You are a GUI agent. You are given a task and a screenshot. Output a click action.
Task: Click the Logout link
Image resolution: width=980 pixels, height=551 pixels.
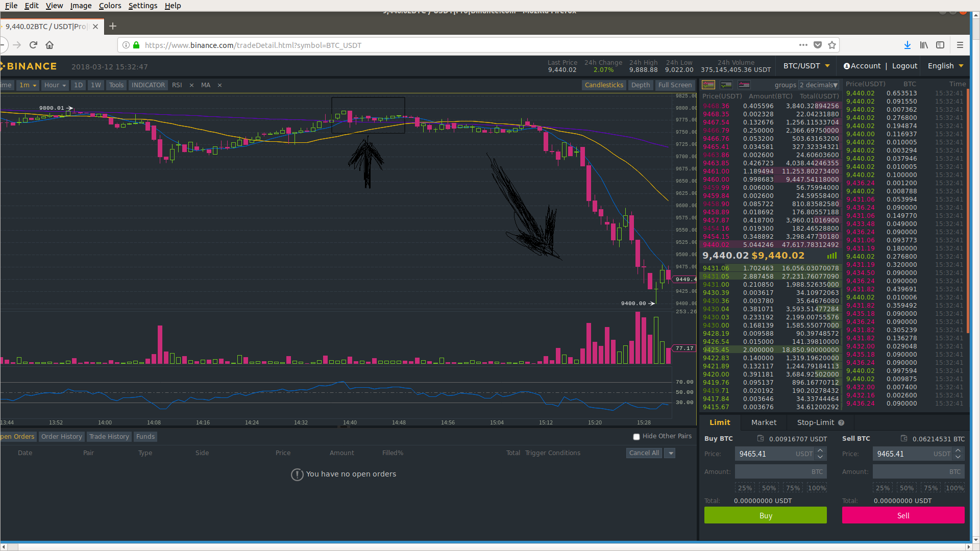tap(904, 66)
